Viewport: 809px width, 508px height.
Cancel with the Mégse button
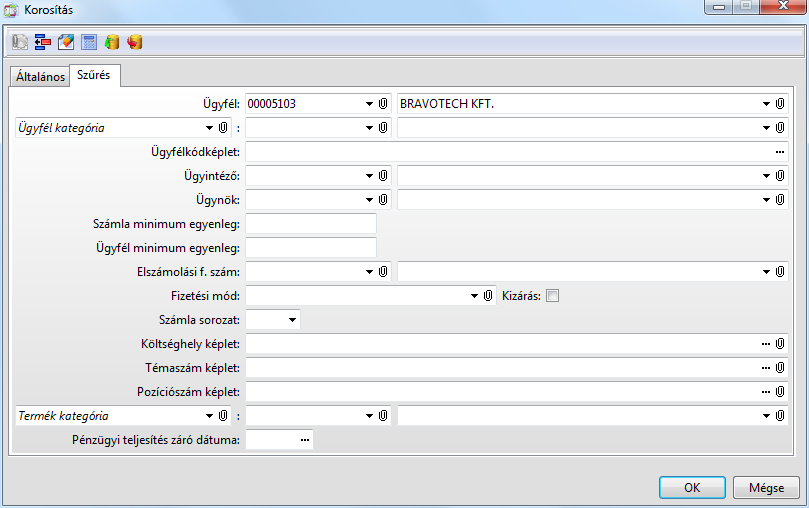(766, 487)
